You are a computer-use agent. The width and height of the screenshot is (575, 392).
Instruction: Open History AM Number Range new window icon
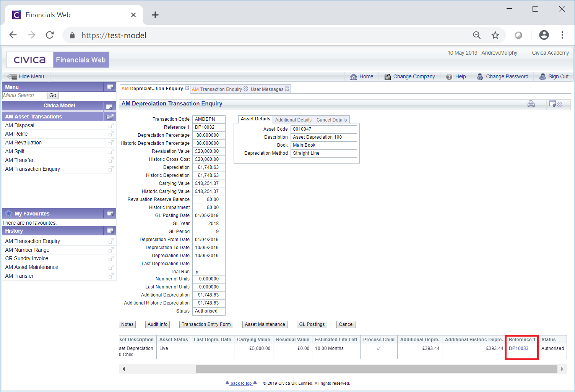click(111, 250)
